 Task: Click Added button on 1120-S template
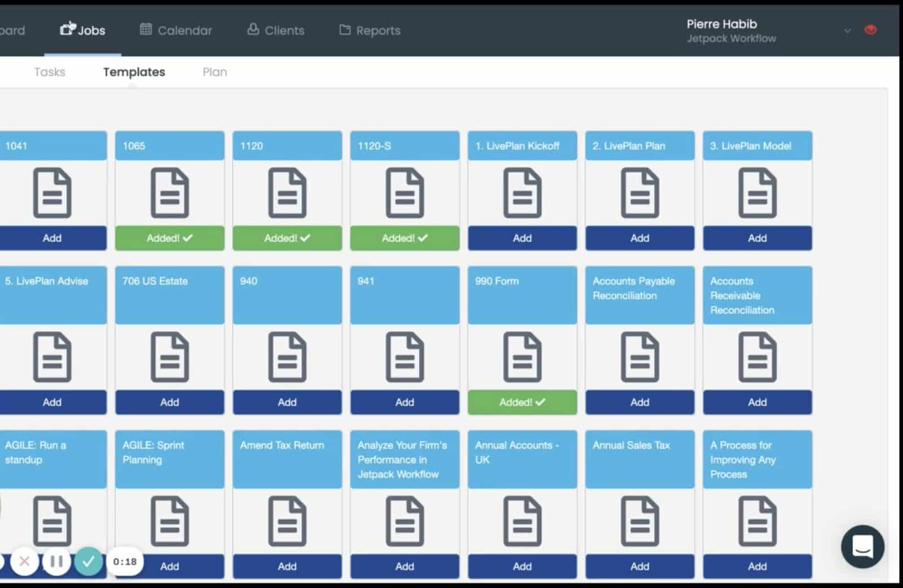[x=405, y=238]
